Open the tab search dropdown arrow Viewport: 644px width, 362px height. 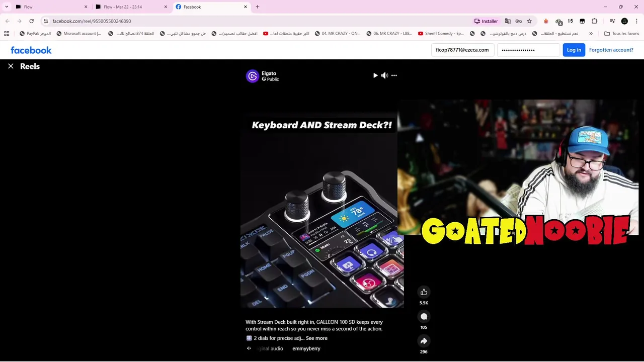pyautogui.click(x=7, y=7)
